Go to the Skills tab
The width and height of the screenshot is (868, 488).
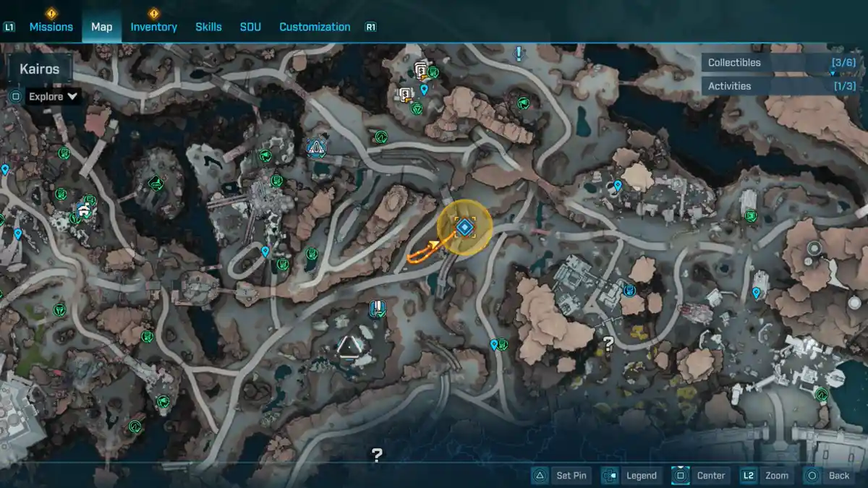pos(208,27)
